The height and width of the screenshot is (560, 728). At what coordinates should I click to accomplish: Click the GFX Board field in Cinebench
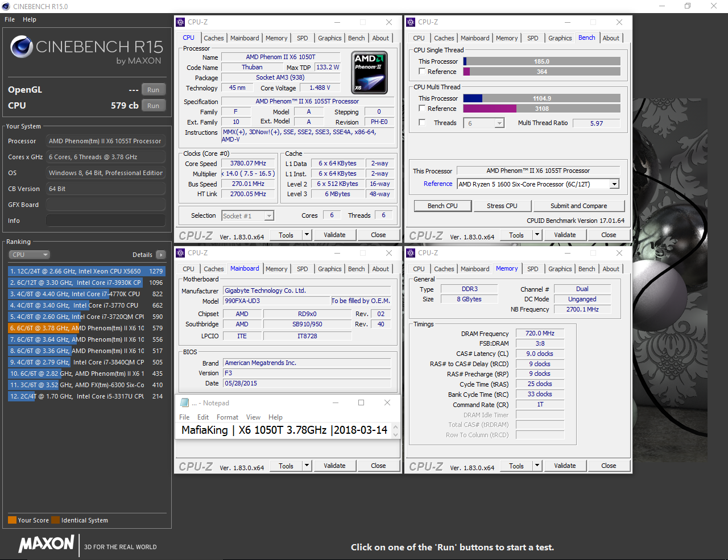click(106, 205)
